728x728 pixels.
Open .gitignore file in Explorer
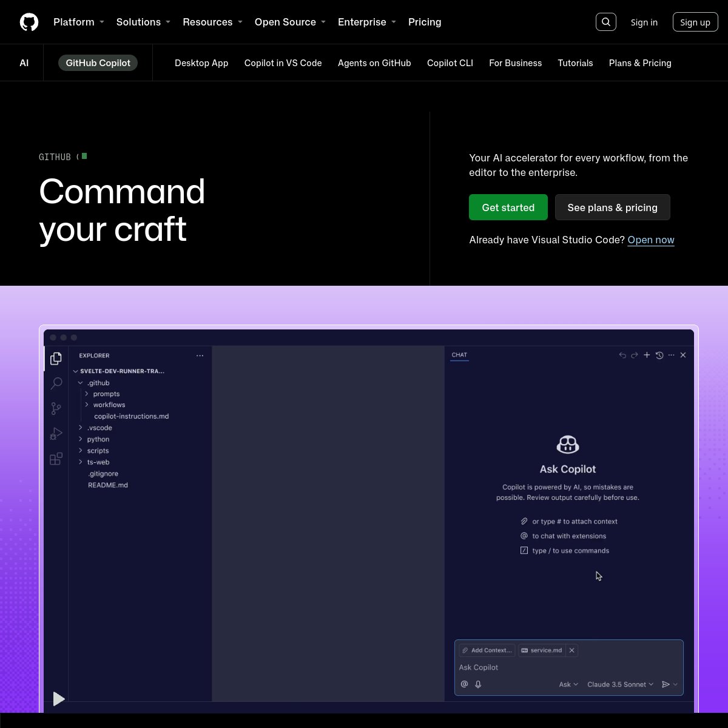[x=103, y=474]
